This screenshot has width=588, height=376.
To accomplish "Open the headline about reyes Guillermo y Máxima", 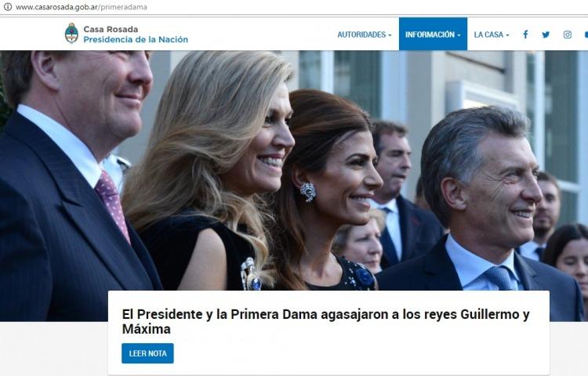I will point(325,321).
